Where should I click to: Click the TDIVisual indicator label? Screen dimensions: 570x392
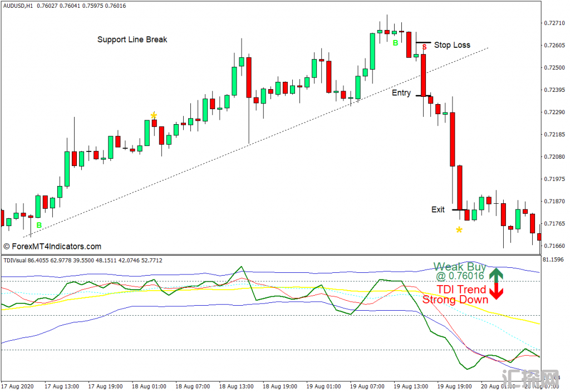(17, 260)
